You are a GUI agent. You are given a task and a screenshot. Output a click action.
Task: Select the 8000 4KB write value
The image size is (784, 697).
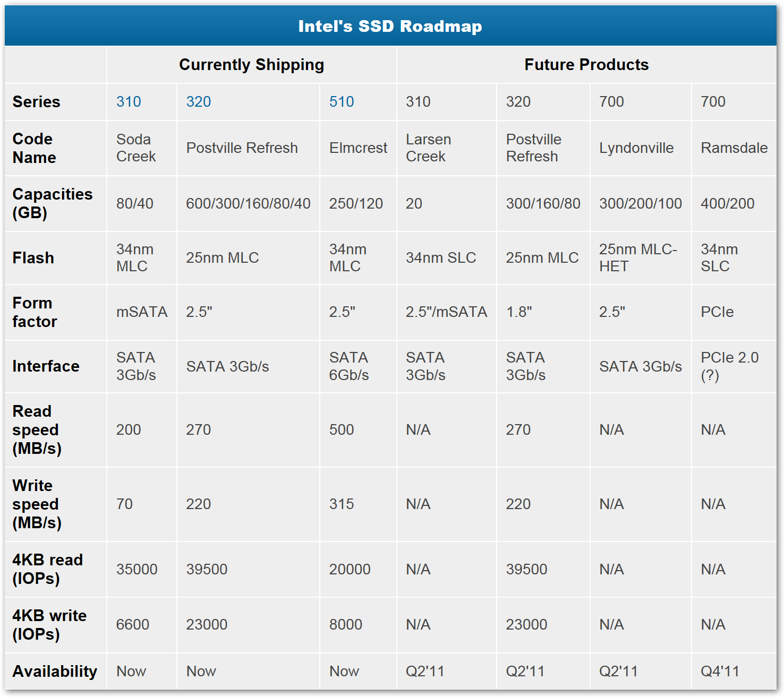(x=346, y=625)
